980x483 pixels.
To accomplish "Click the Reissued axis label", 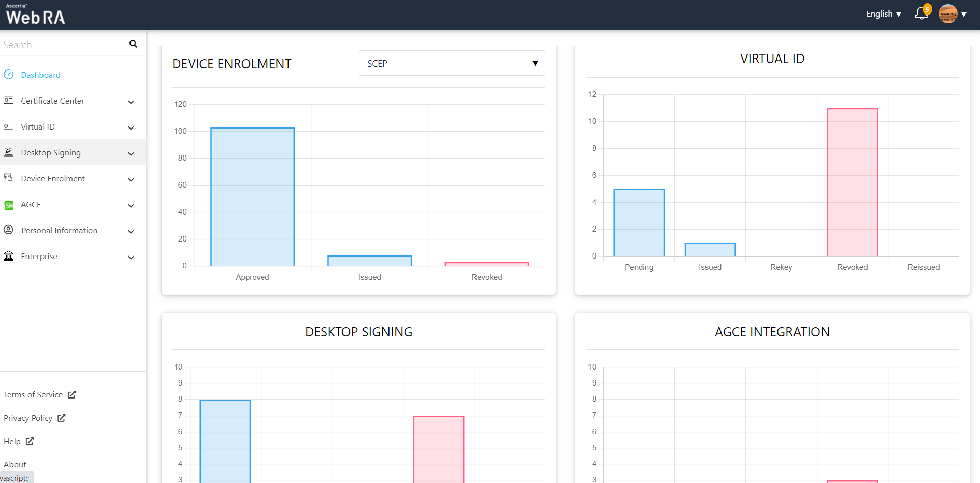I will click(924, 267).
